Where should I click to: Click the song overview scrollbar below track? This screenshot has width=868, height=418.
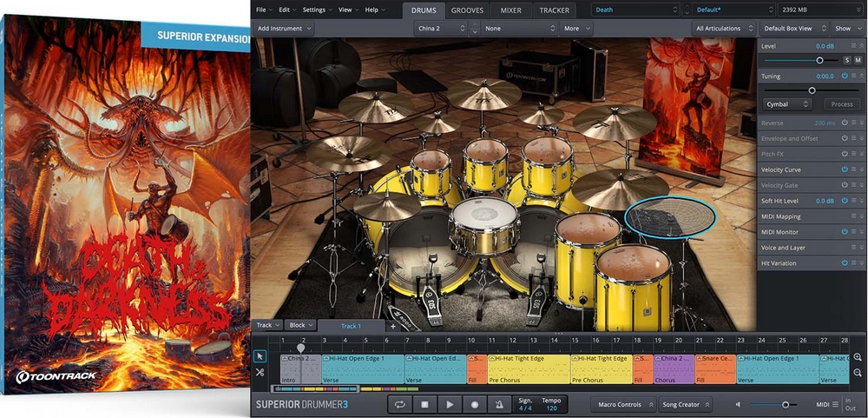click(x=314, y=388)
